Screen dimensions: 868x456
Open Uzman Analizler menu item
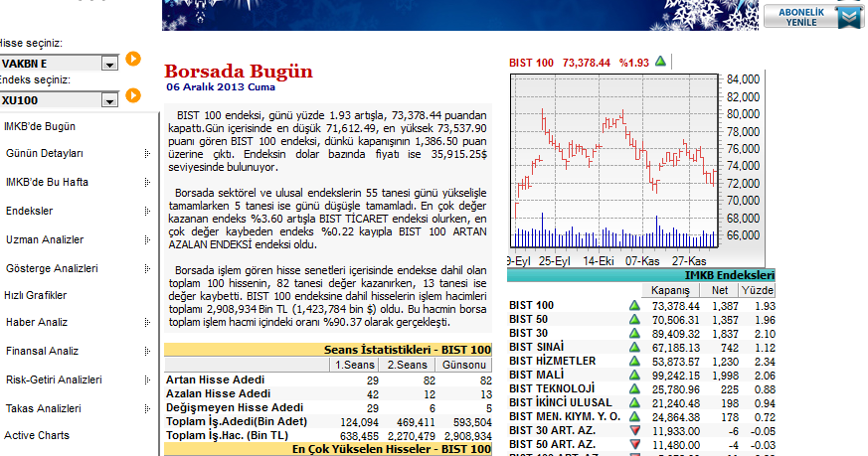[x=45, y=239]
